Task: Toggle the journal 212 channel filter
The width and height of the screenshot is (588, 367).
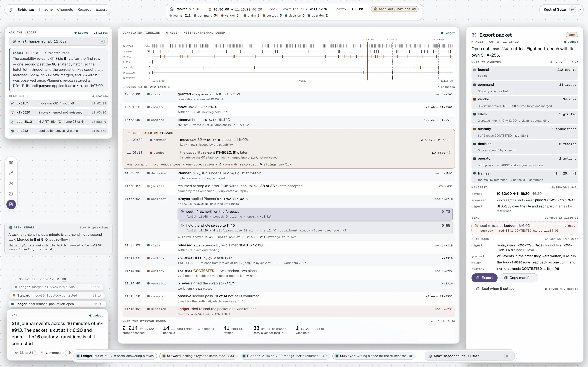Action: 180,15
